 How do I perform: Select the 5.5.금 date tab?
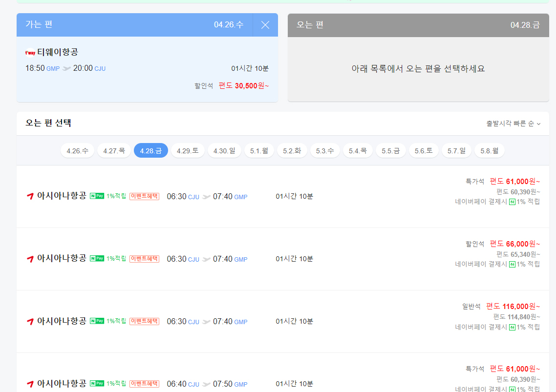390,151
